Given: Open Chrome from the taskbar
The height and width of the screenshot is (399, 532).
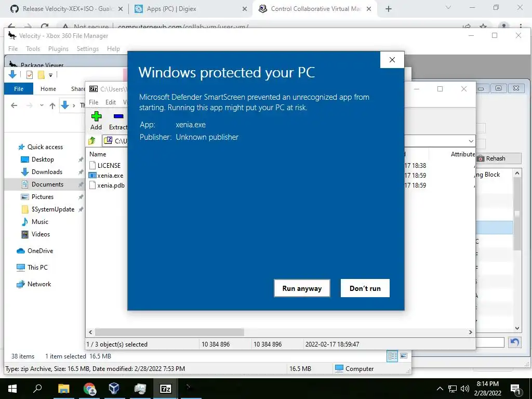Looking at the screenshot, I should [x=89, y=389].
